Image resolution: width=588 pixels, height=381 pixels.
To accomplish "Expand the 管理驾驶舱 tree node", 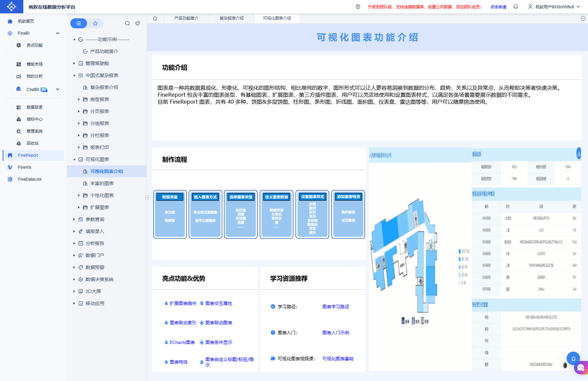I will (x=74, y=63).
